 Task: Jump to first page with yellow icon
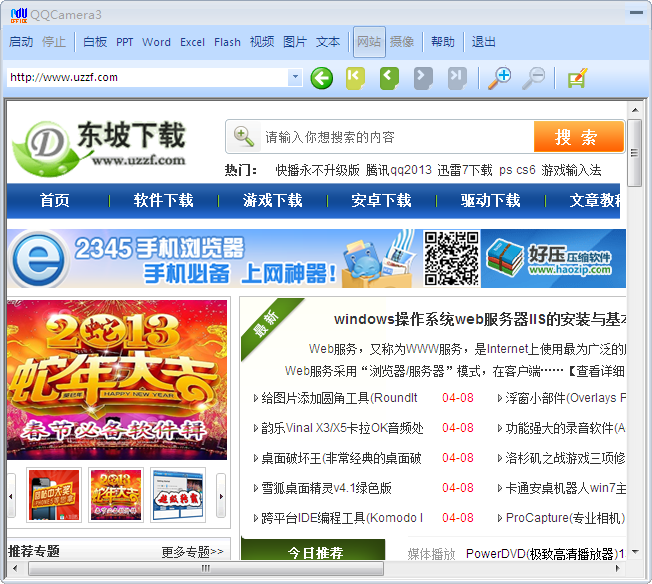[355, 78]
